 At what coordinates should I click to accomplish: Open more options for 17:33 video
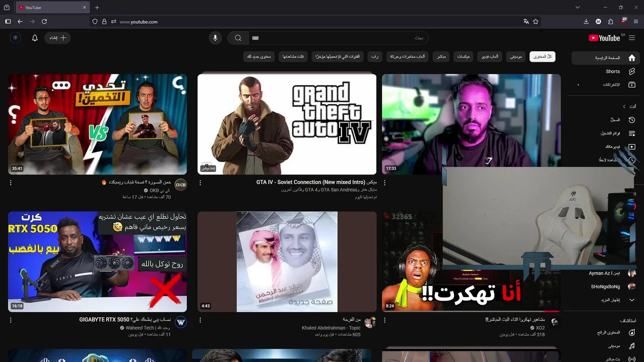[385, 183]
